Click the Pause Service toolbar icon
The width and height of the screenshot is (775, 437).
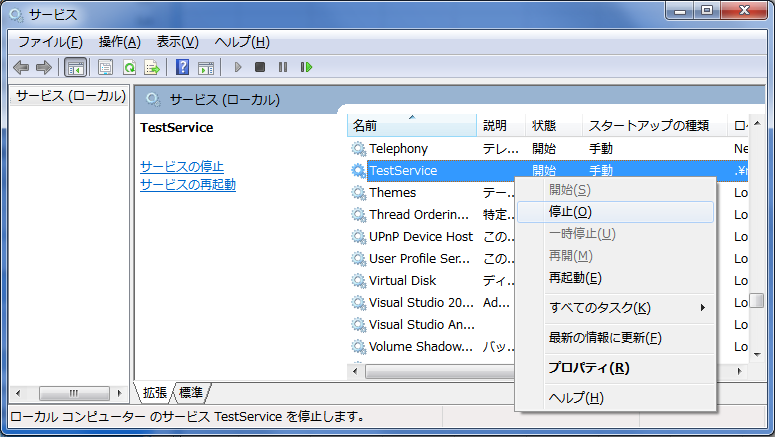(283, 67)
